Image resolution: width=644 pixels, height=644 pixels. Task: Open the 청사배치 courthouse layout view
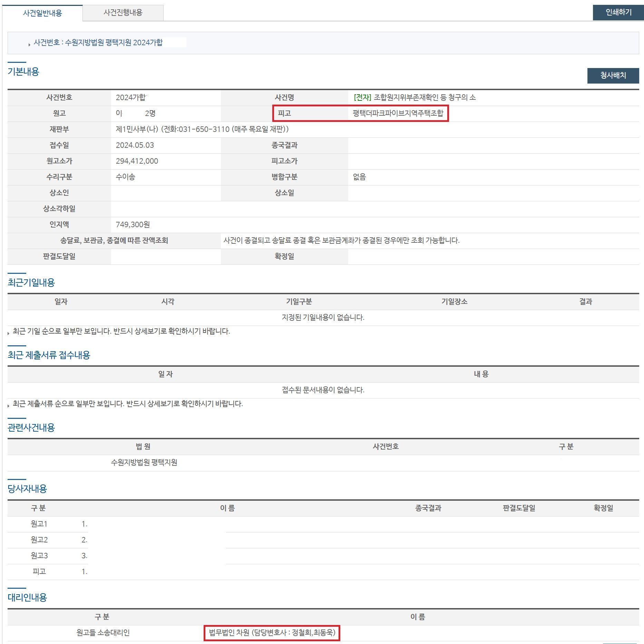[613, 76]
